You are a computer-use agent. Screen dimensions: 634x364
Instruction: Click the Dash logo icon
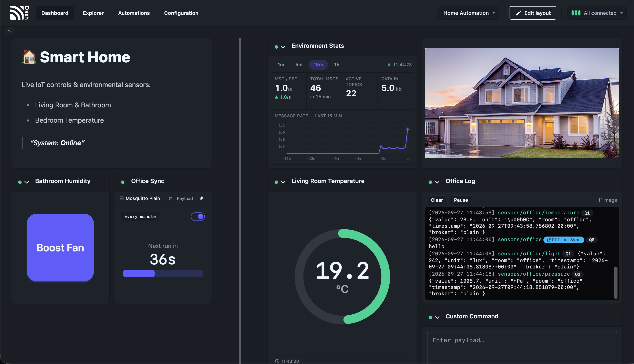(19, 13)
